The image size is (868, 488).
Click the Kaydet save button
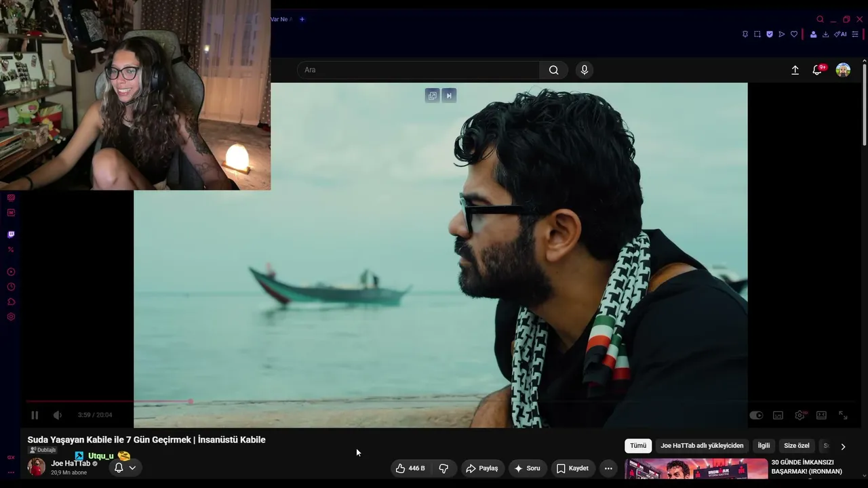pyautogui.click(x=573, y=468)
